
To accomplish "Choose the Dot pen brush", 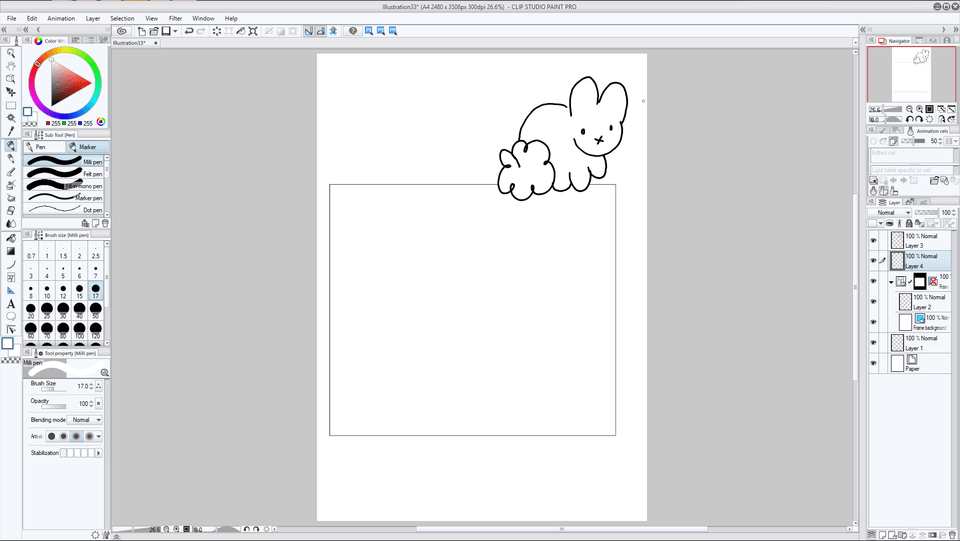I will click(x=68, y=210).
